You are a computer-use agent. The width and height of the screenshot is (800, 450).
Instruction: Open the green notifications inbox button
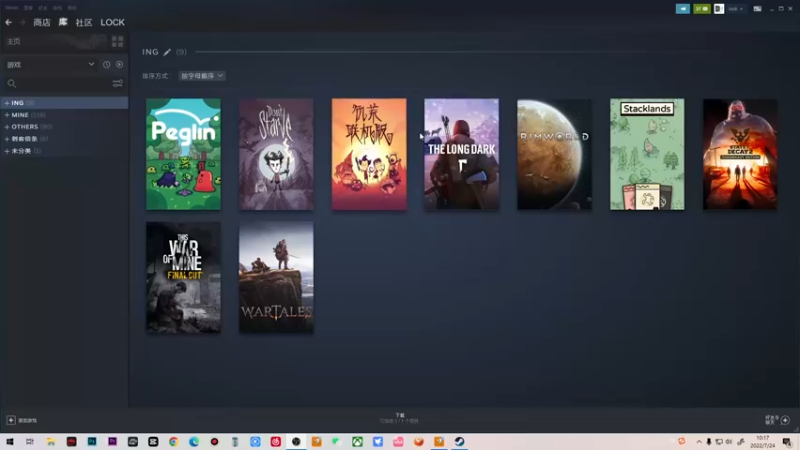tap(702, 9)
